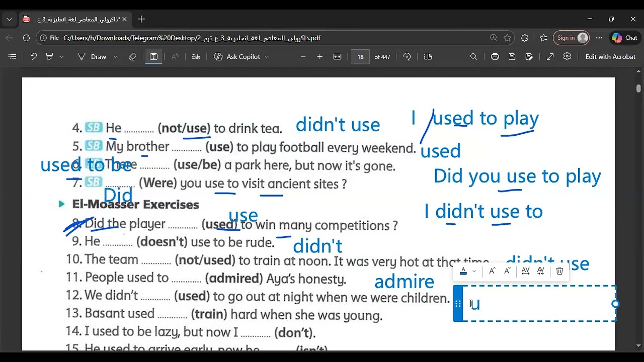The height and width of the screenshot is (362, 644).
Task: Open the table of contents sidebar
Action: (13, 57)
